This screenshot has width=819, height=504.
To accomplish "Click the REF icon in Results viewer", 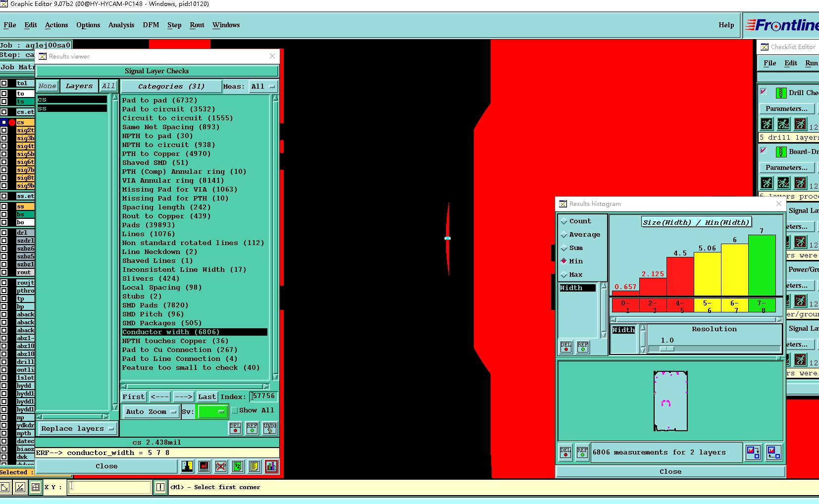I will 252,428.
